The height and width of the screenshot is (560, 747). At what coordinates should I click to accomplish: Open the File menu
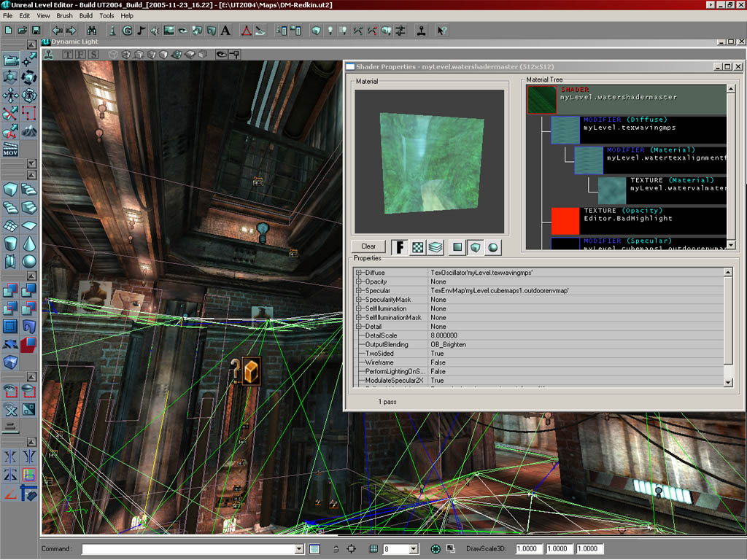coord(7,16)
